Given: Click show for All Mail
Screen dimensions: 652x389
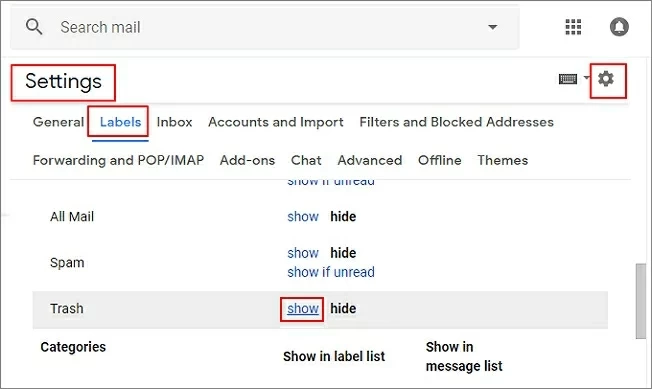Looking at the screenshot, I should (x=303, y=217).
